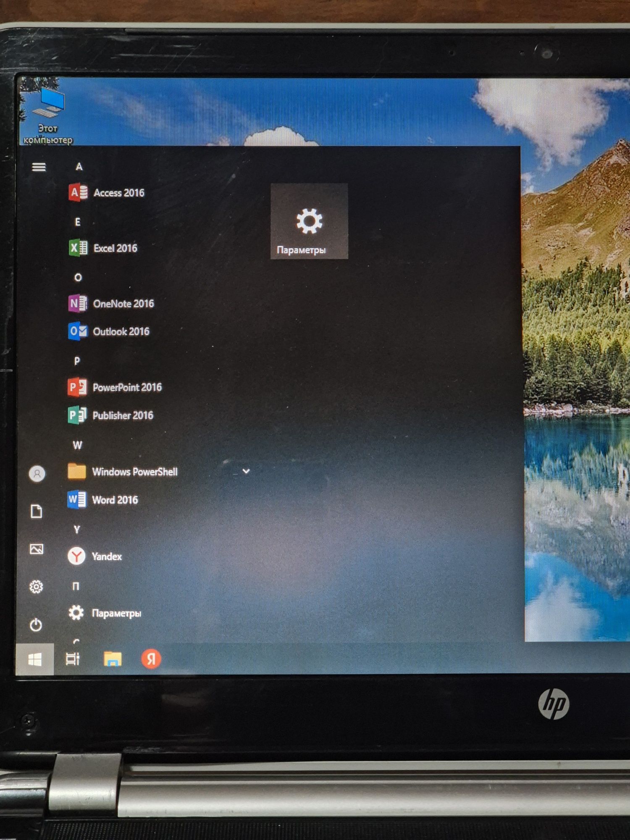Click the letter E group header
This screenshot has height=840, width=630.
click(x=78, y=222)
